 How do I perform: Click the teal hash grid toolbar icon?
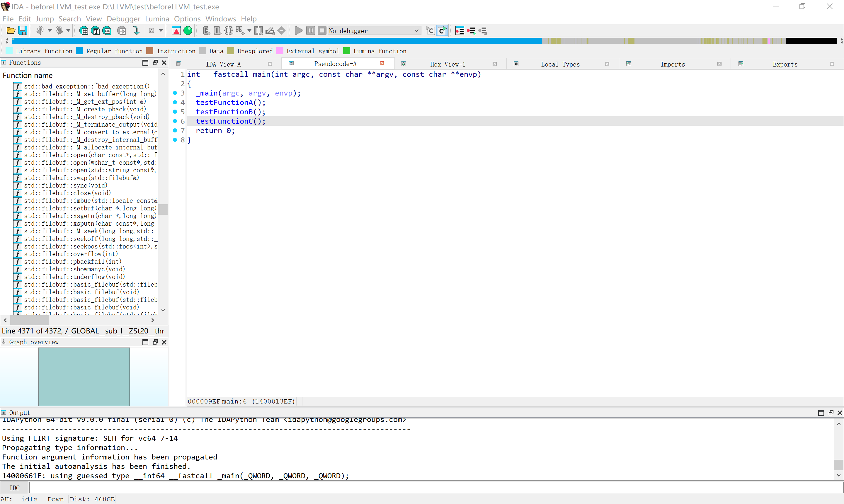(x=84, y=31)
